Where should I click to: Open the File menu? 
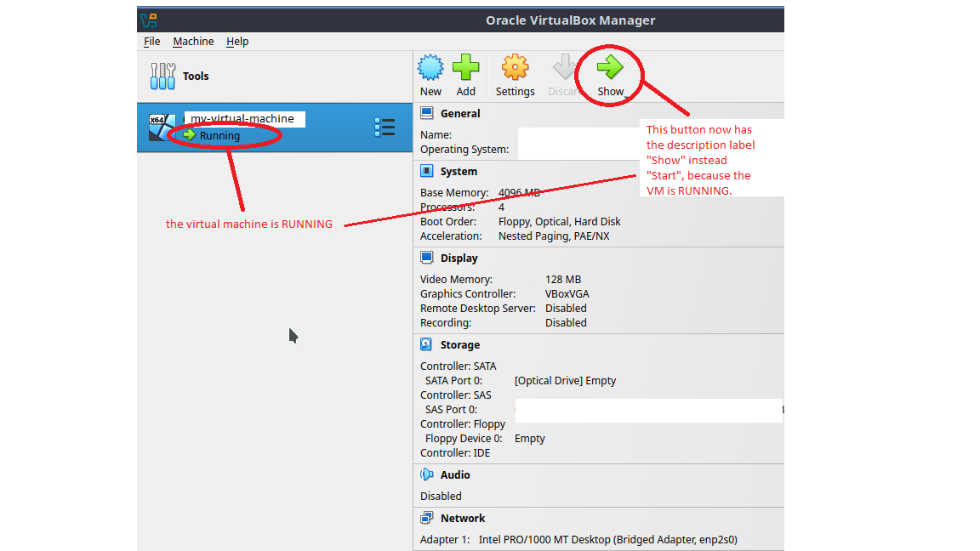coord(152,41)
